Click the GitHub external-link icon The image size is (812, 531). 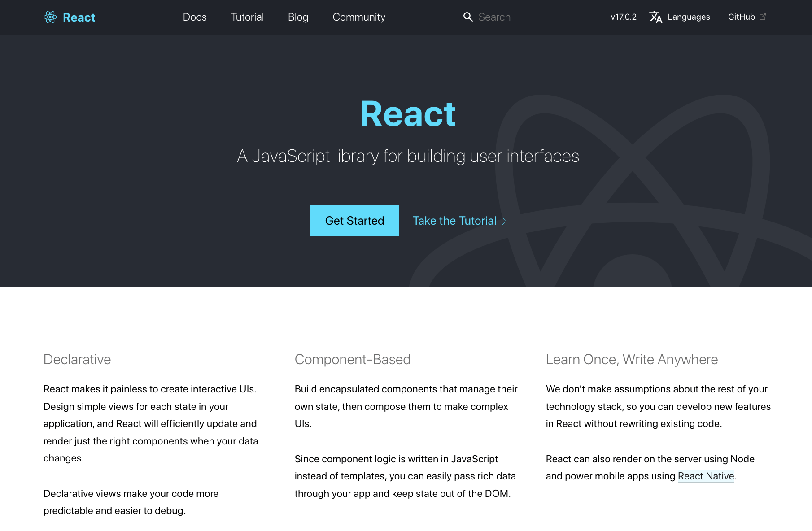point(763,17)
